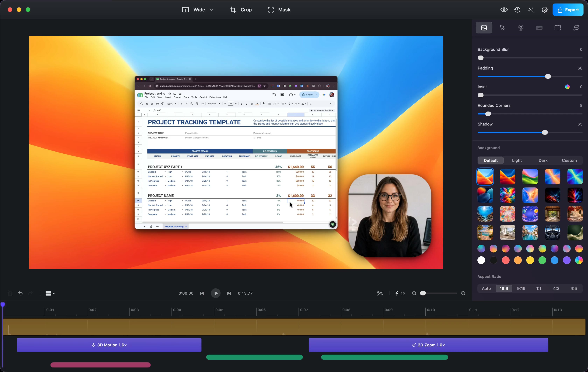Toggle the preview eye icon
Screen dimensions: 588x372
click(x=504, y=10)
